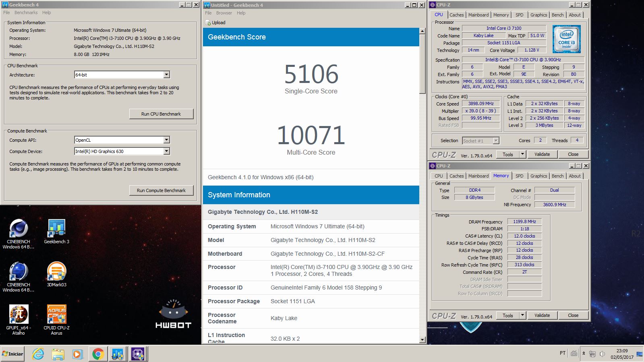Expand the Tools arrow in lower CPU-Z window
644x362 pixels.
point(522,315)
